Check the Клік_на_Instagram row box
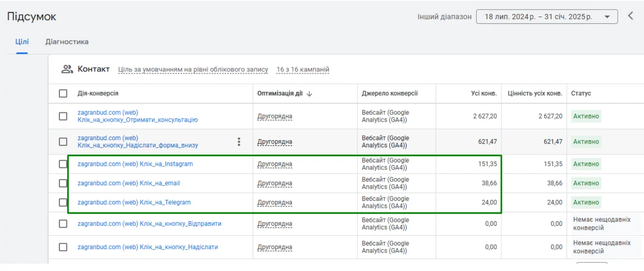The height and width of the screenshot is (271, 644). [63, 164]
